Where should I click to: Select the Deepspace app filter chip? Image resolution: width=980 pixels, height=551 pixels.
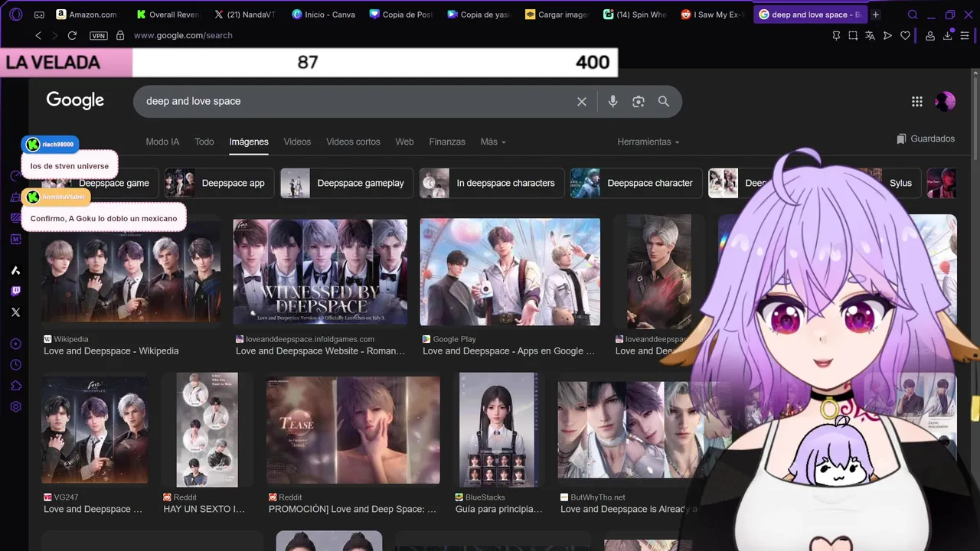pos(219,183)
